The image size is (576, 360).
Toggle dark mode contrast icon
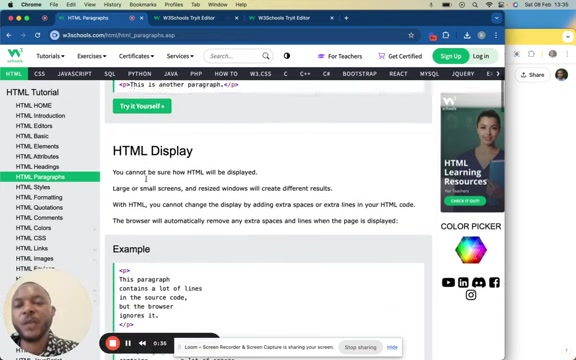[x=287, y=56]
